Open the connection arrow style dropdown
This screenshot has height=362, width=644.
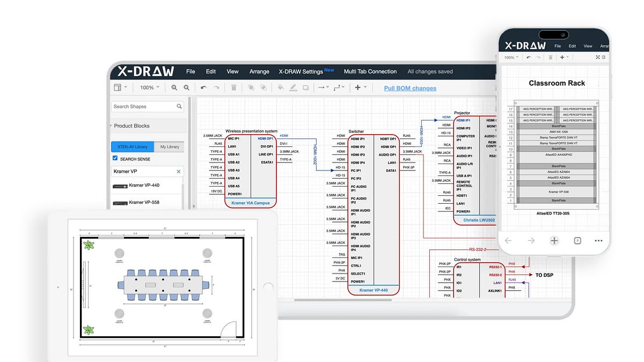[323, 87]
